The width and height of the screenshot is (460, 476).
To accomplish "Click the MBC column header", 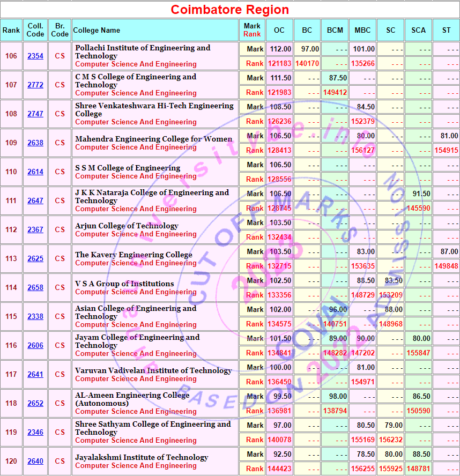I will coord(362,30).
